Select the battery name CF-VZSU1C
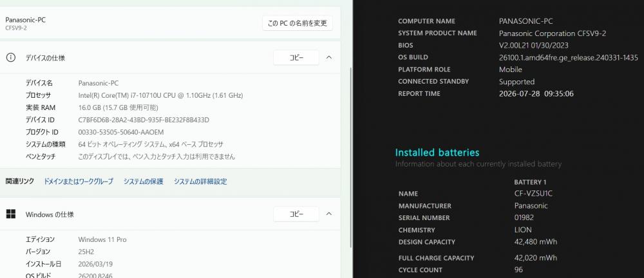The image size is (644, 278). coord(533,194)
